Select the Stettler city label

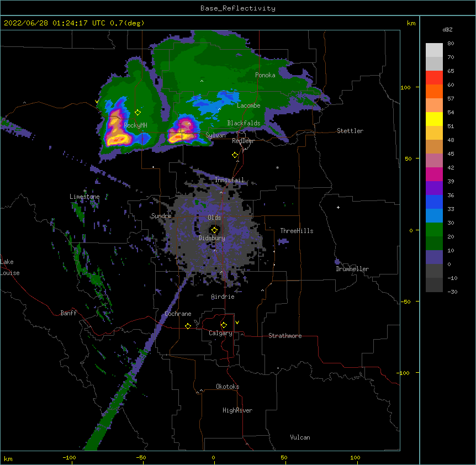pyautogui.click(x=350, y=131)
